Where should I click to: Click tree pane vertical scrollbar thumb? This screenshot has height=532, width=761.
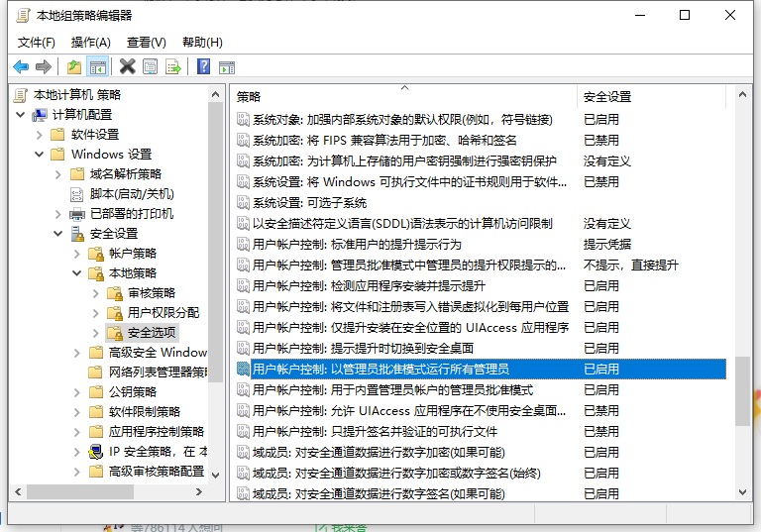click(216, 243)
